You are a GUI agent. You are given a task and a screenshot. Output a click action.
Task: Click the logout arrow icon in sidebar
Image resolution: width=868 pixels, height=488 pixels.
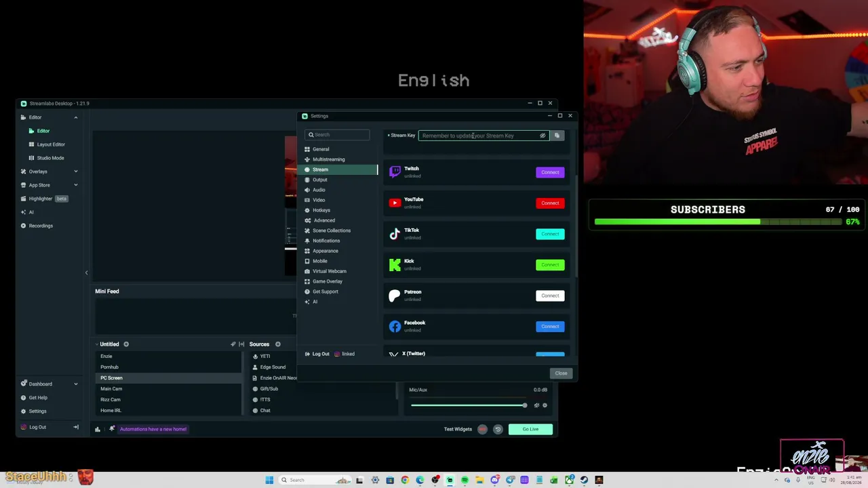(x=76, y=427)
